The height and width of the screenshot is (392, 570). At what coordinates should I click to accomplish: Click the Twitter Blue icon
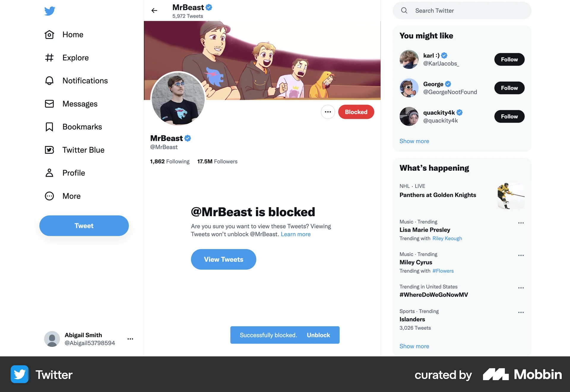[x=49, y=150]
